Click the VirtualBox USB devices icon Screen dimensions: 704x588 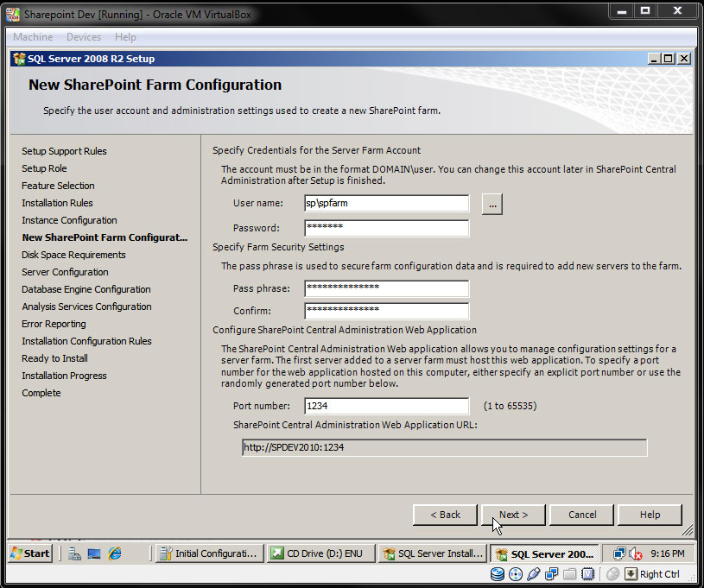pos(533,574)
